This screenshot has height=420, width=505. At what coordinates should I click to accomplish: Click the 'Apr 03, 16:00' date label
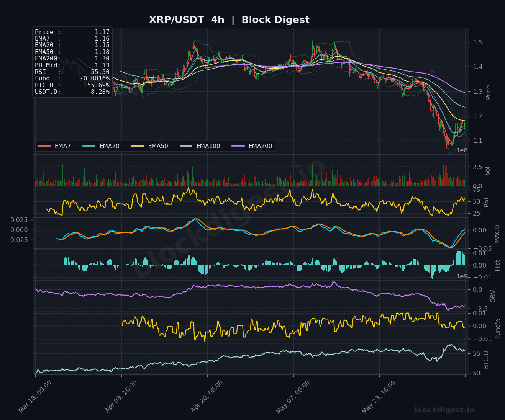pos(121,397)
